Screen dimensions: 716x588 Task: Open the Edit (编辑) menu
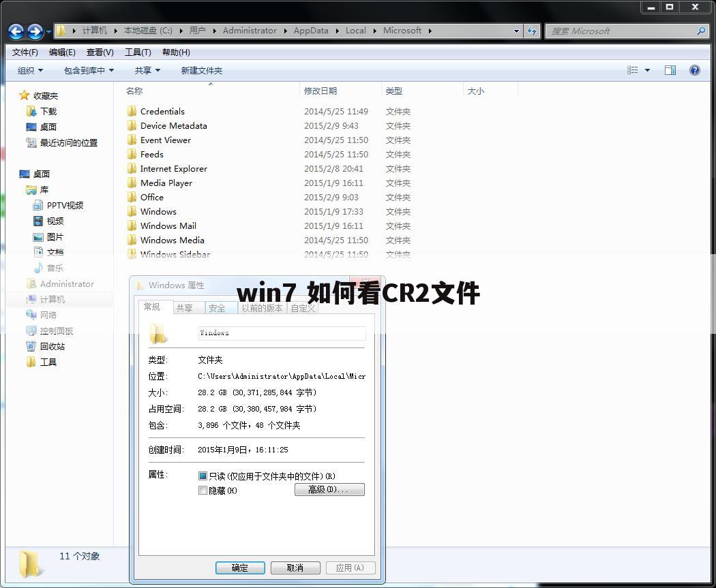coord(62,52)
